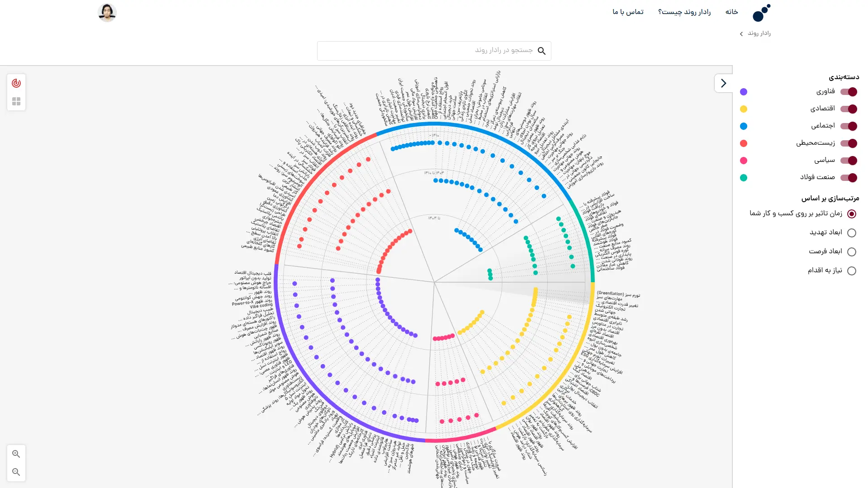Screen dimensions: 868x488
Task: Zoom out of the radar chart
Action: pyautogui.click(x=16, y=472)
